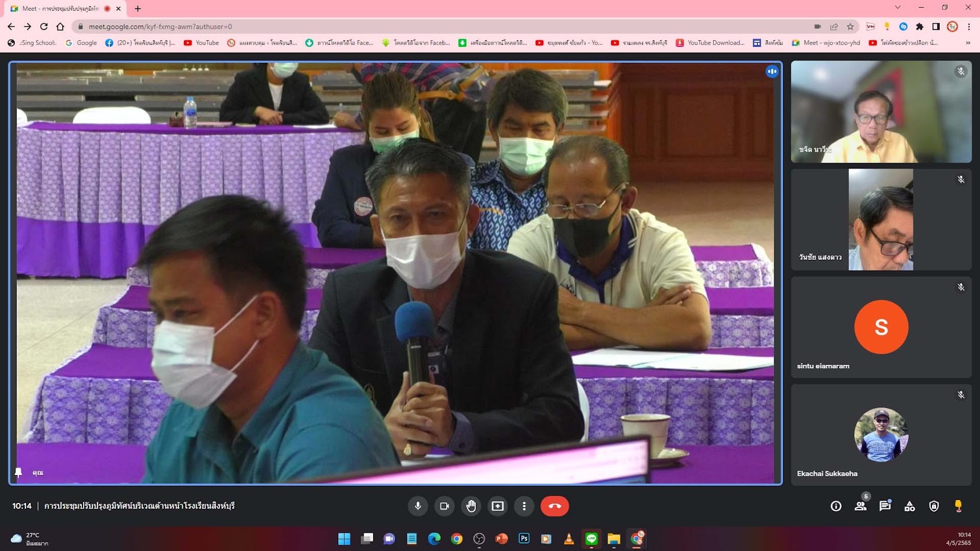Open meeting details info icon
The height and width of the screenshot is (551, 980).
[x=836, y=506]
